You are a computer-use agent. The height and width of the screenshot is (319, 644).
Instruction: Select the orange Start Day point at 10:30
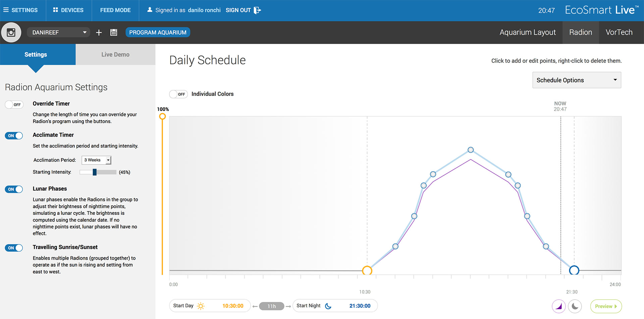pos(367,270)
